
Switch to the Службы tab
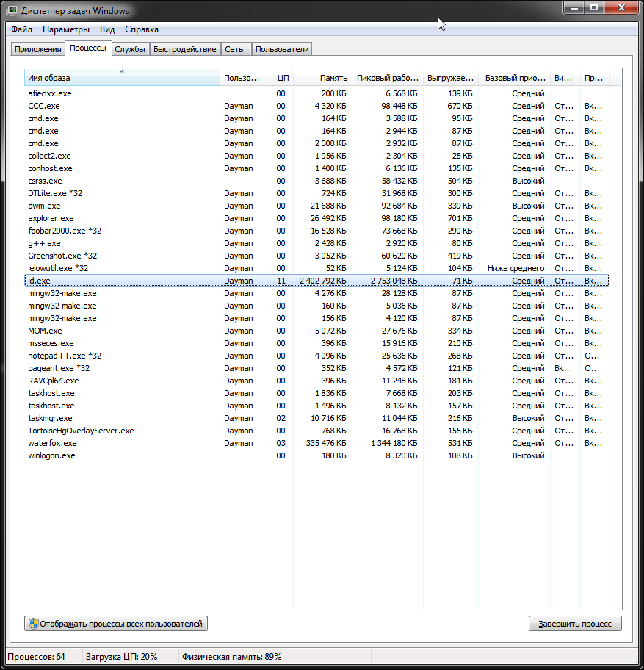tap(130, 49)
